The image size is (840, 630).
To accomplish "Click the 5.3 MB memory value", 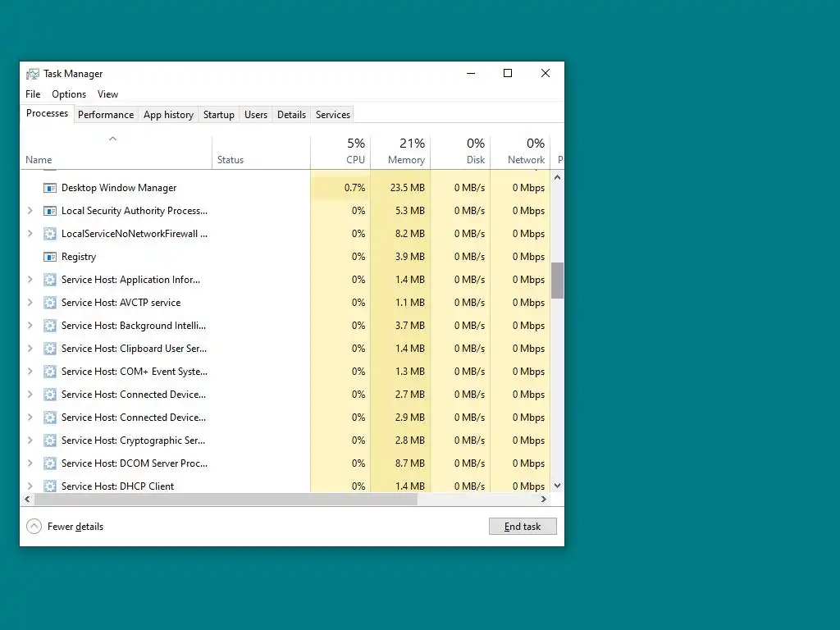I will [410, 211].
